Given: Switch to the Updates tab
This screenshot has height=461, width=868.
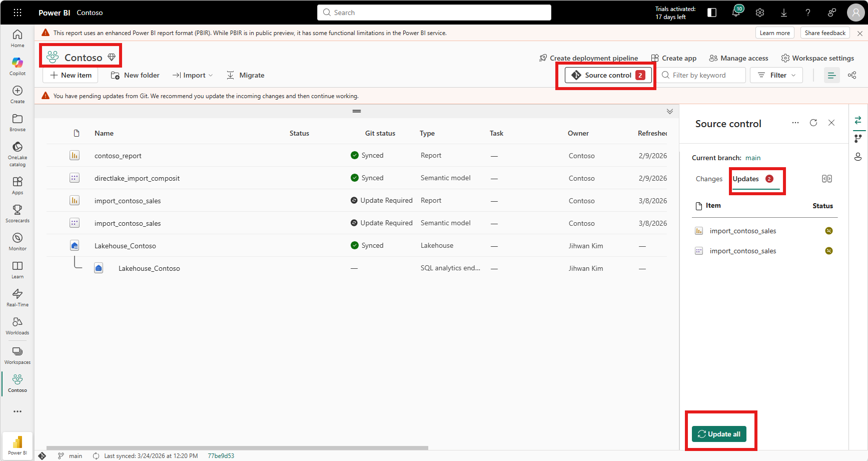Looking at the screenshot, I should coord(753,179).
